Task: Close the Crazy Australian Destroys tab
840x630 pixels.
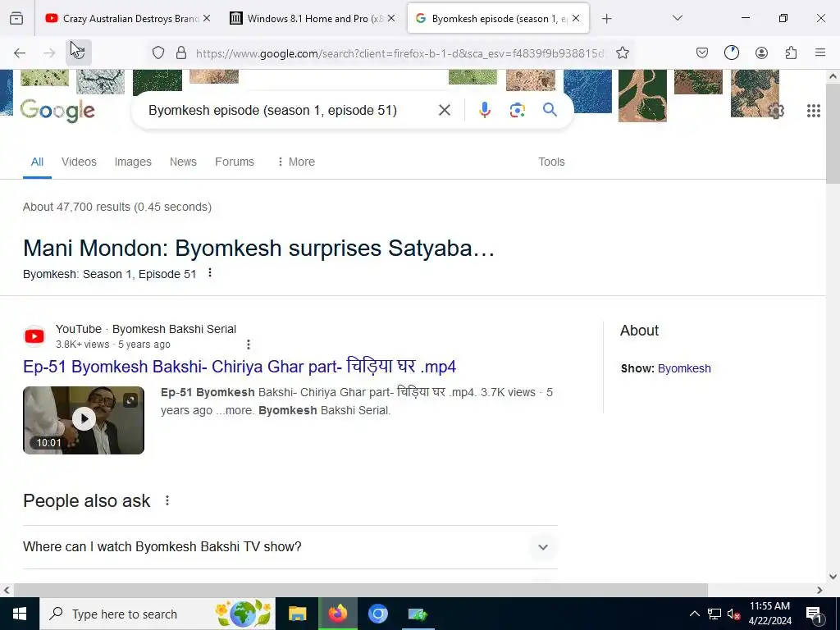Action: [207, 19]
